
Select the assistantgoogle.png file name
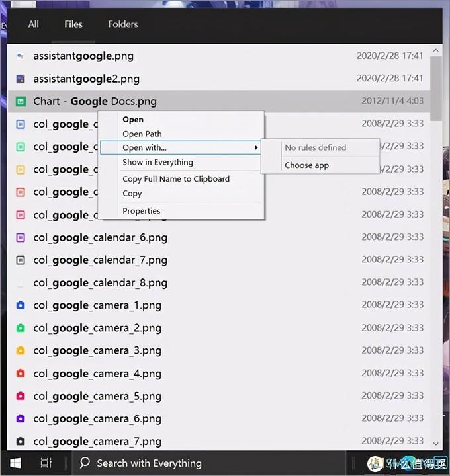83,56
